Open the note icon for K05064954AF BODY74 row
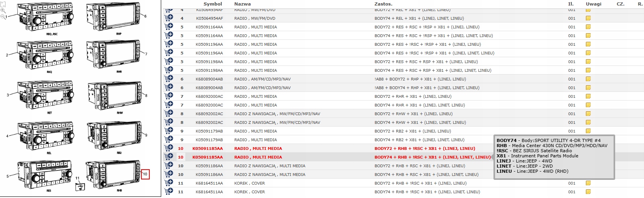The width and height of the screenshot is (644, 198). (588, 18)
